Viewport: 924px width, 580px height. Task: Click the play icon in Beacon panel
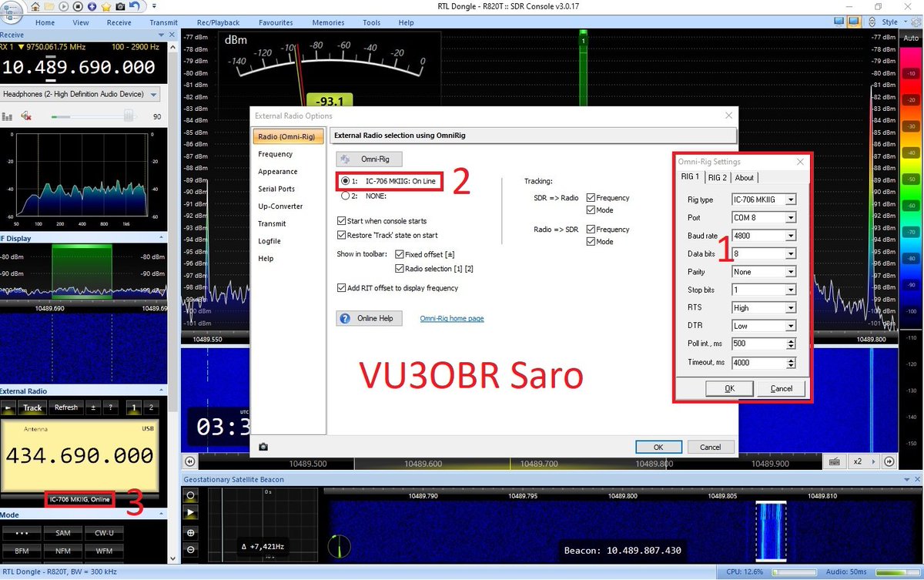[x=190, y=513]
